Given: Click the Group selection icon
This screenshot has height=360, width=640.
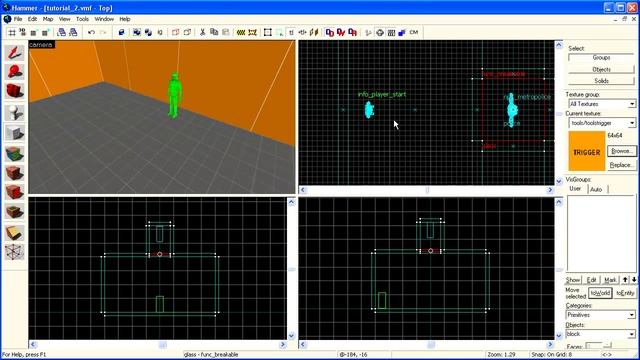Looking at the screenshot, I should click(x=137, y=32).
